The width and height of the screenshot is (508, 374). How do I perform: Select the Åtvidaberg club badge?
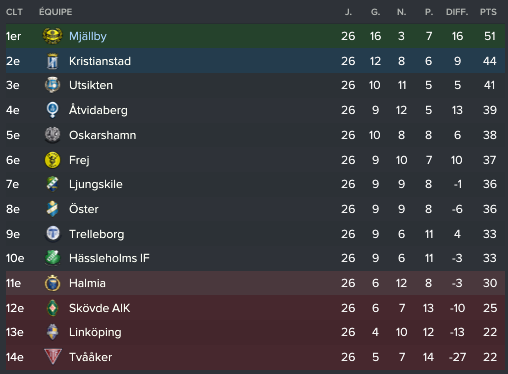tap(52, 110)
